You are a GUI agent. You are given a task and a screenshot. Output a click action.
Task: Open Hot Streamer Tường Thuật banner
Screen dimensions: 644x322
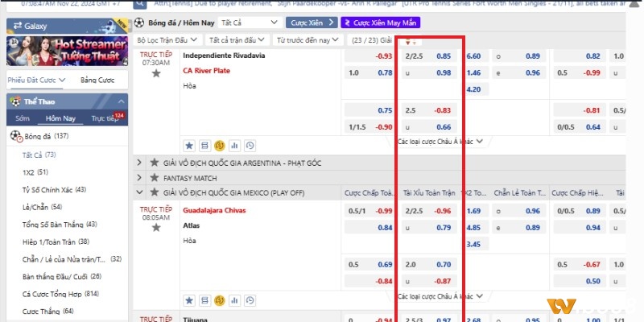click(x=67, y=51)
